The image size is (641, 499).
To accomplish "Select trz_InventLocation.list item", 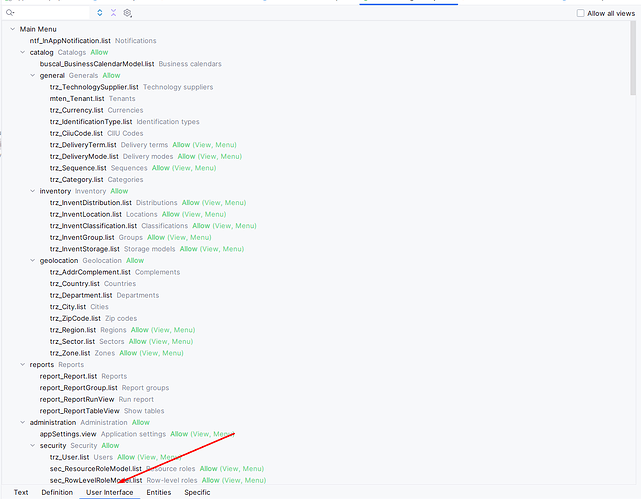I will 85,214.
